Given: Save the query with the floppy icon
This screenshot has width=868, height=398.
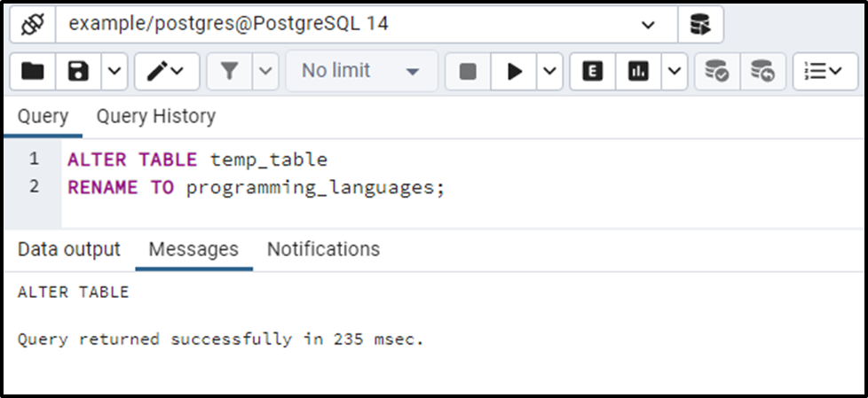Looking at the screenshot, I should click(78, 71).
